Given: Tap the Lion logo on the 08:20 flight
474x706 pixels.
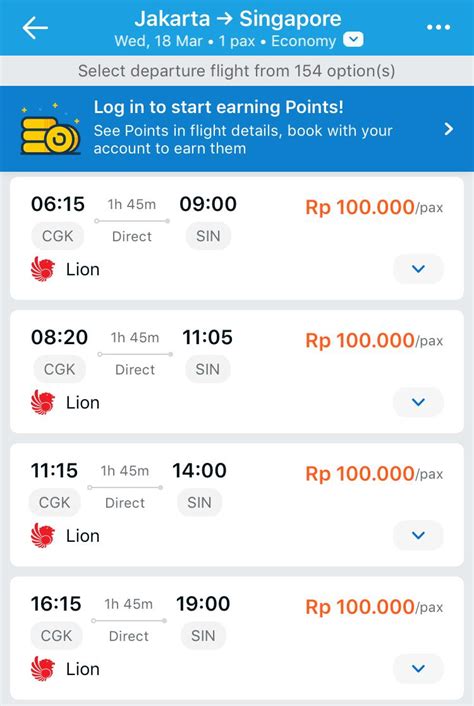Looking at the screenshot, I should (x=43, y=403).
